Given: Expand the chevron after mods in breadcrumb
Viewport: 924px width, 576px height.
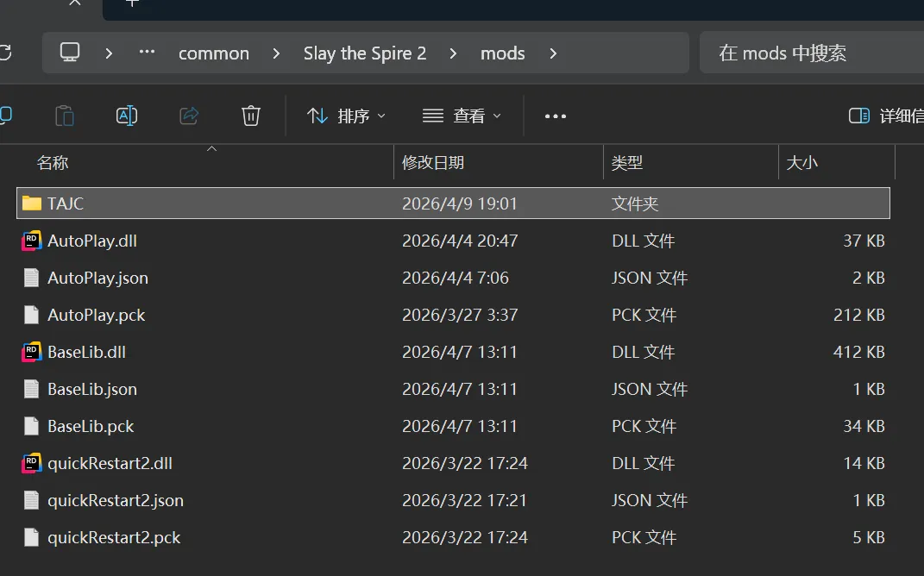Looking at the screenshot, I should tap(553, 53).
